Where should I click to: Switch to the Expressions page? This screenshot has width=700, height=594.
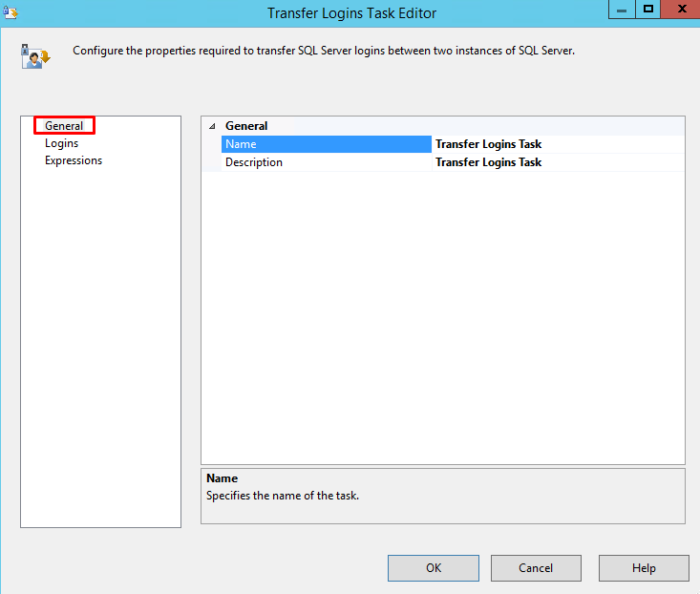pyautogui.click(x=74, y=160)
